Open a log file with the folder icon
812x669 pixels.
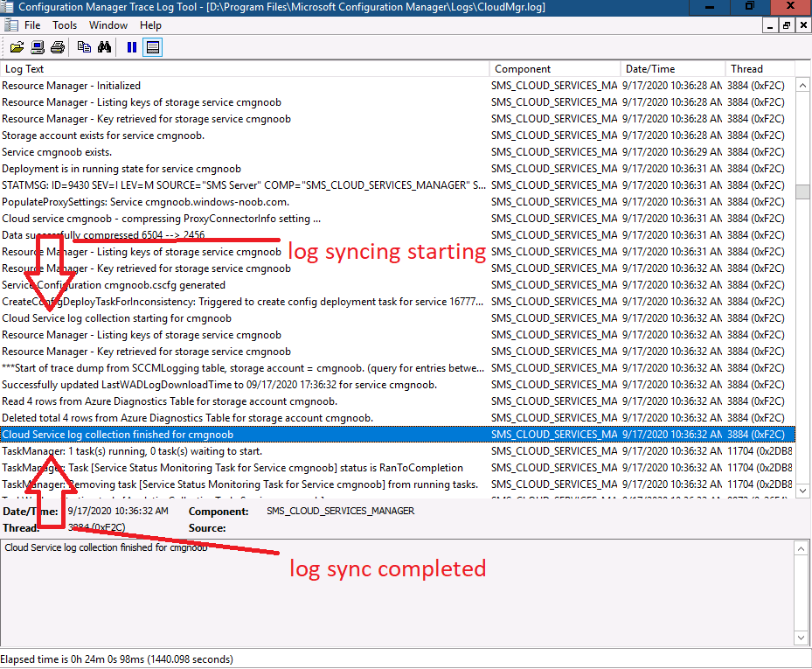point(17,48)
